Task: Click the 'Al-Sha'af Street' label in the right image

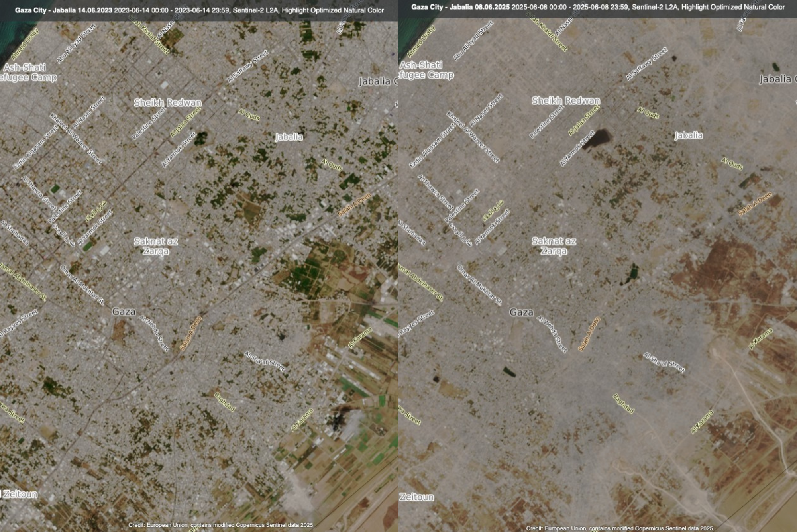Action: 664,362
